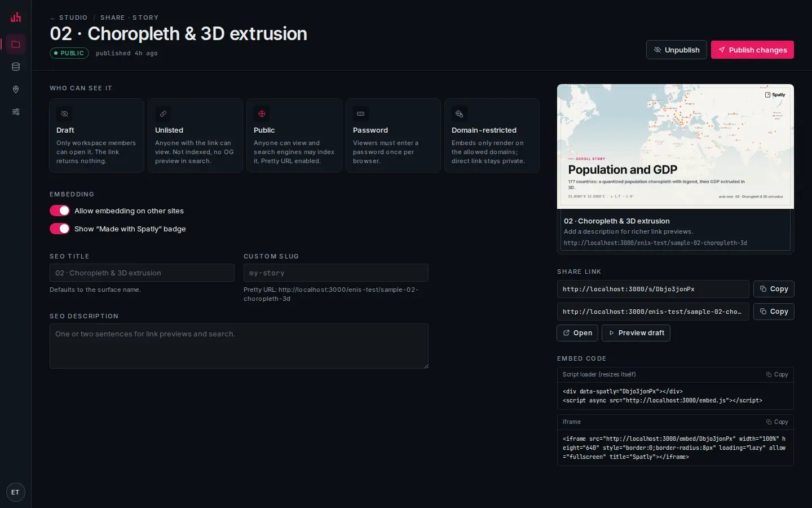812x508 pixels.
Task: Select the Domain-restricted visibility option
Action: [492, 135]
